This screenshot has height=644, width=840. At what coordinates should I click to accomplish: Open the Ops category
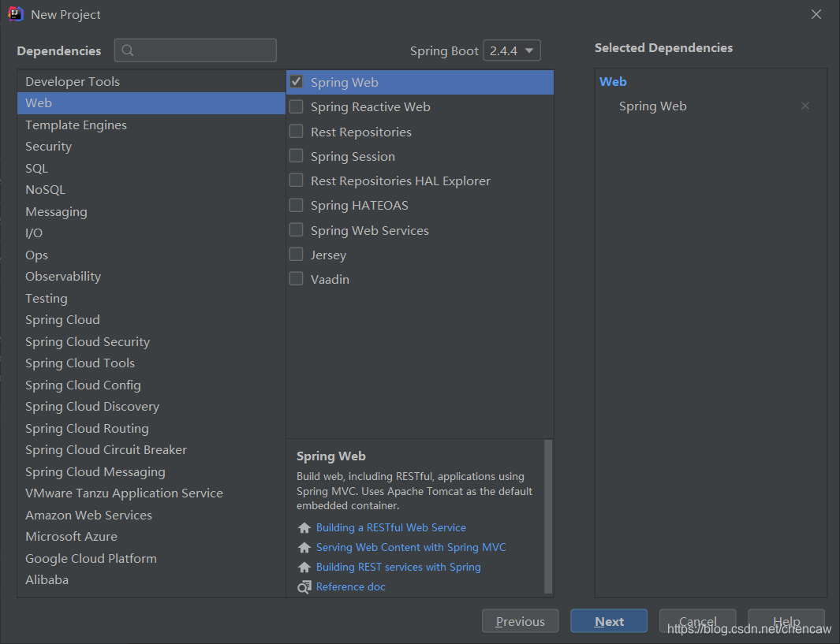pyautogui.click(x=151, y=255)
